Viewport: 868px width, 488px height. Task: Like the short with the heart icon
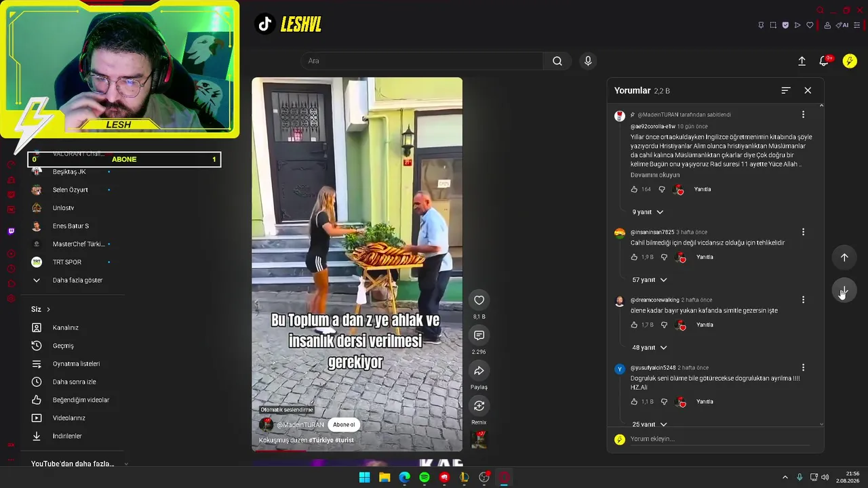tap(479, 300)
